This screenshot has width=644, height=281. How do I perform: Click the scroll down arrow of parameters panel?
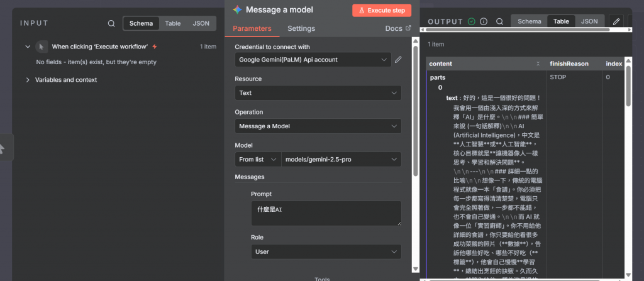[x=415, y=268]
